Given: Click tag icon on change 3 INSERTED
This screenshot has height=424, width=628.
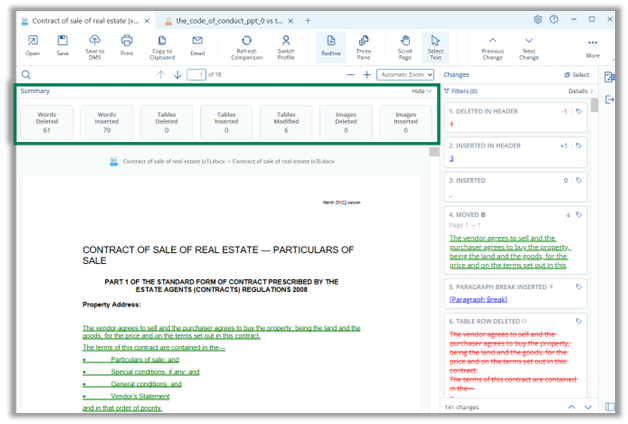Looking at the screenshot, I should click(579, 181).
